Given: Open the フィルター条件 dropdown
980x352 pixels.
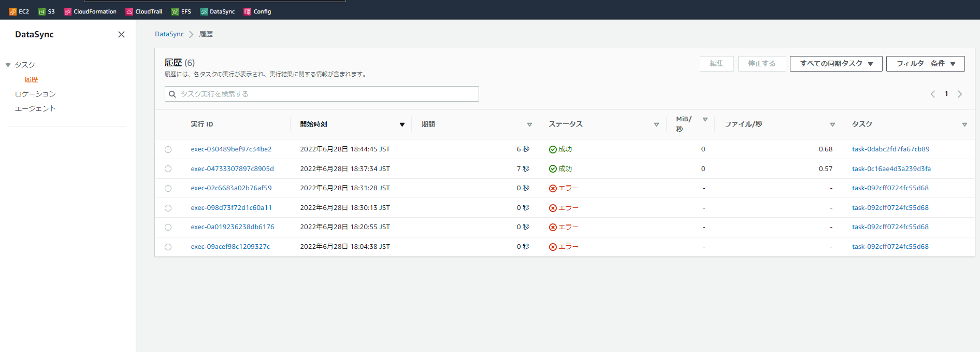Looking at the screenshot, I should pos(926,63).
